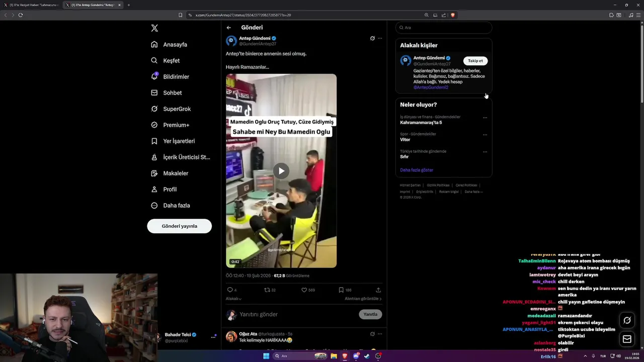Open the Antep Gündemi avatar in the post
The image size is (644, 362).
pyautogui.click(x=231, y=41)
